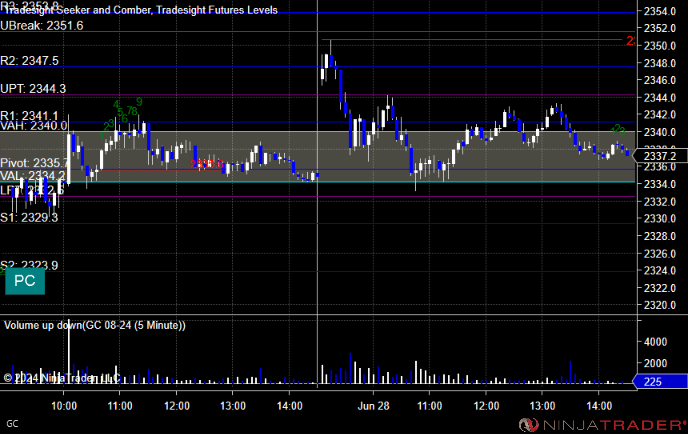Screen dimensions: 688x434
Task: Select the R2: 2347.5 level label
Action: click(x=29, y=61)
